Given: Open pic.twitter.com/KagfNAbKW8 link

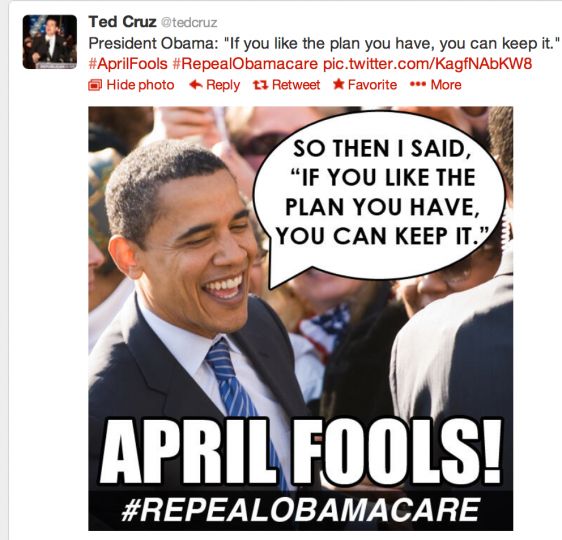Looking at the screenshot, I should point(427,64).
